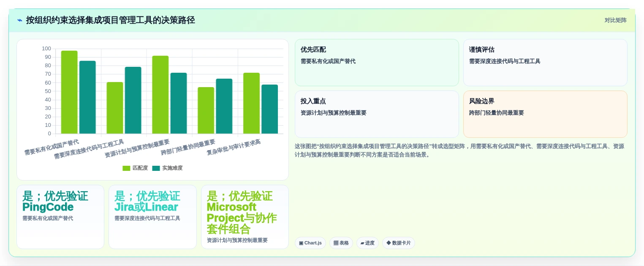
Task: Select the 优先验证 Jira或Linear data card
Action: point(152,217)
